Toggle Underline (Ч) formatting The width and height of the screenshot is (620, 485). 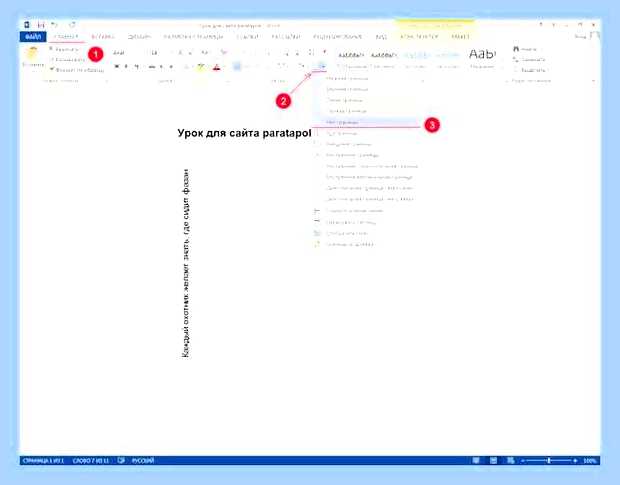click(137, 66)
